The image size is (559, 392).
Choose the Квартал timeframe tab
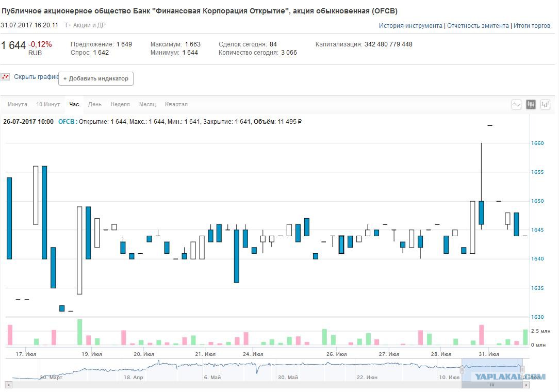click(x=176, y=104)
